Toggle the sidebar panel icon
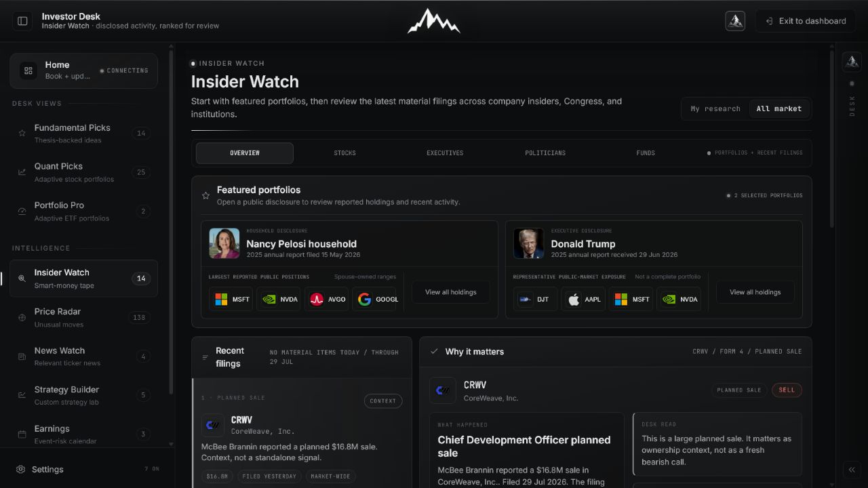Screen dimensions: 868x488 22,21
